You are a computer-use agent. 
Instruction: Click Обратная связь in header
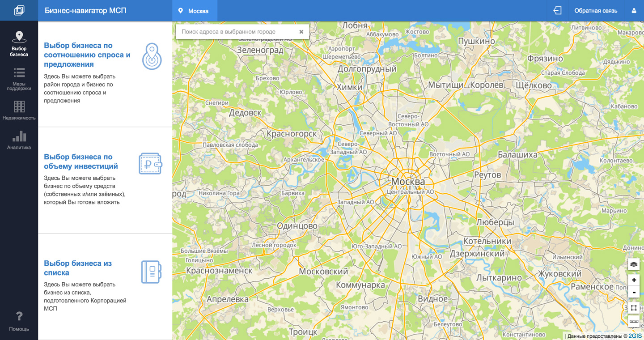point(595,11)
